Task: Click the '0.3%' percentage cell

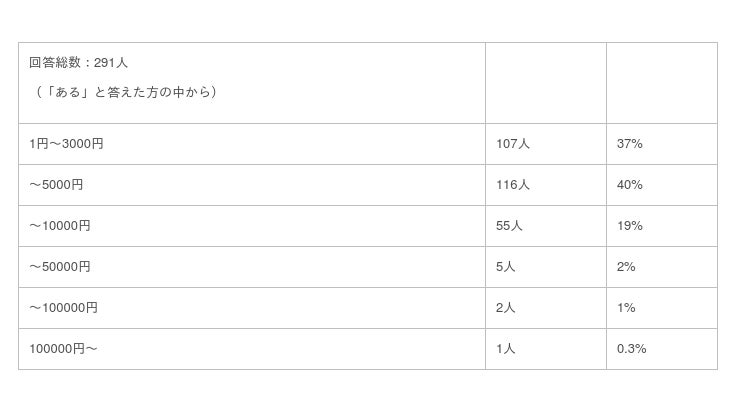Action: [x=632, y=349]
